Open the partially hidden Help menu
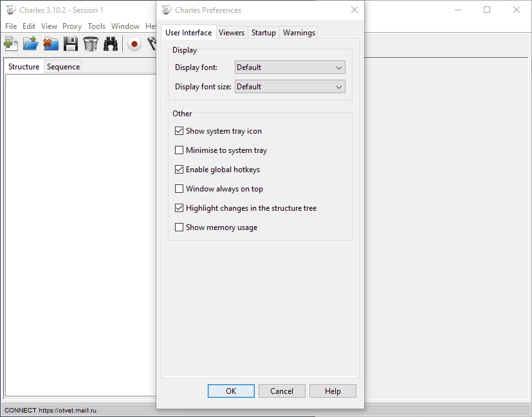 (150, 26)
